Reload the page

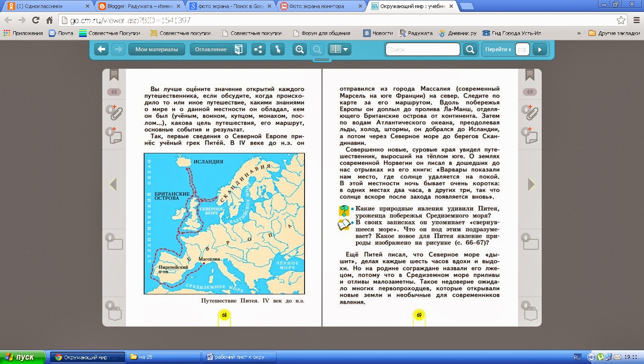[x=36, y=20]
